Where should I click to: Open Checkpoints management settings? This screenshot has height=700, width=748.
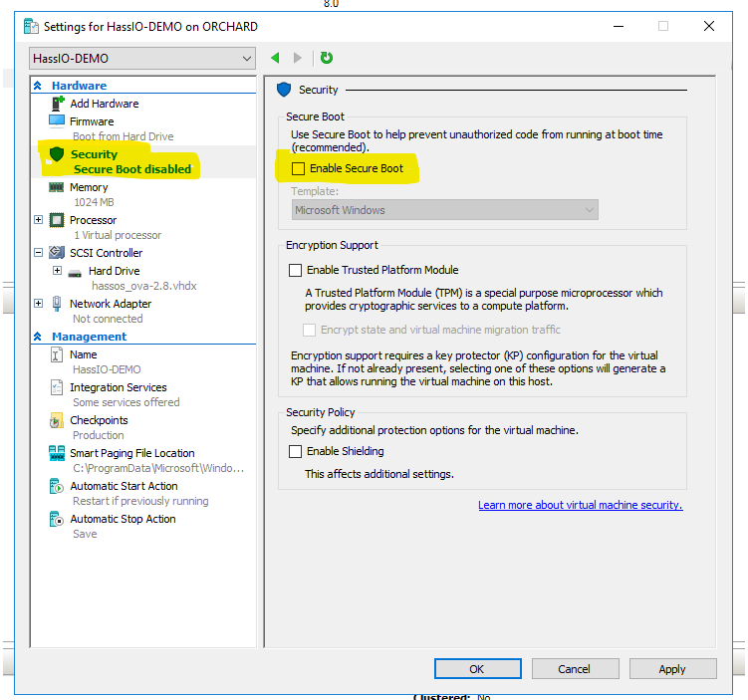(x=100, y=420)
